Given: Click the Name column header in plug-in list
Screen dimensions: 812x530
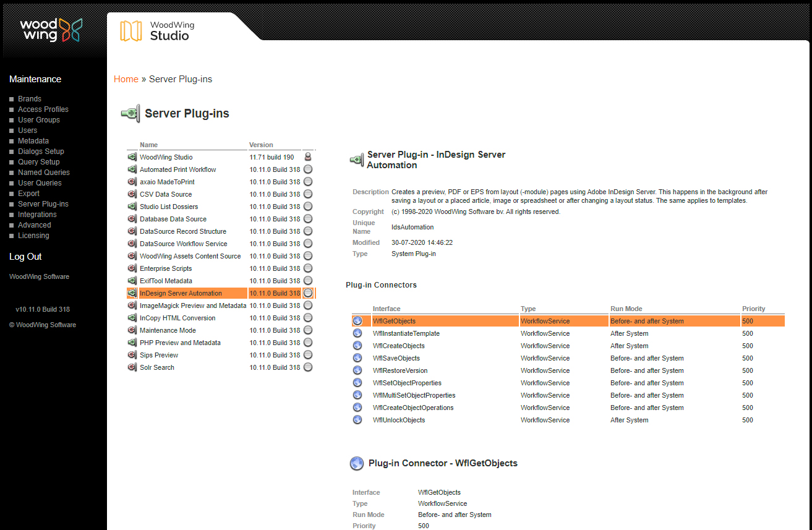Looking at the screenshot, I should [148, 145].
